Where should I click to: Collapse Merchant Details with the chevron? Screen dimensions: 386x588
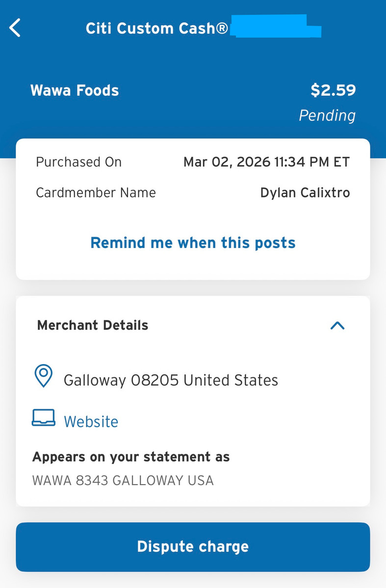[337, 325]
